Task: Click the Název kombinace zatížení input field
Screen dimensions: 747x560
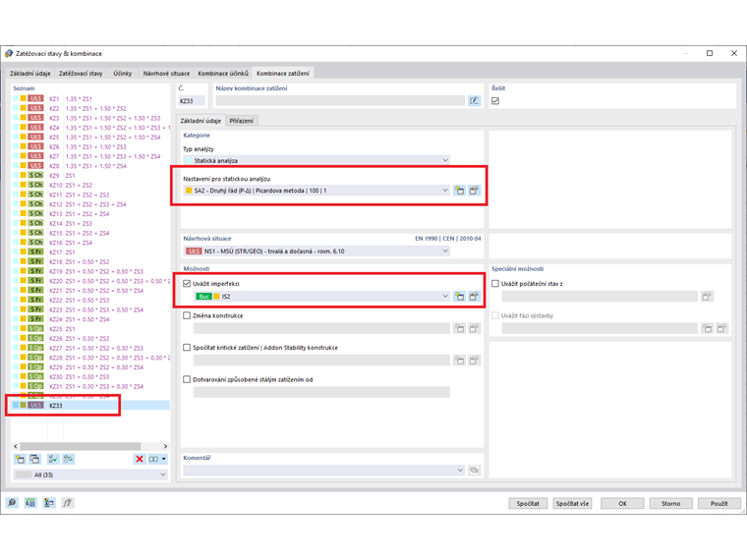Action: click(340, 100)
